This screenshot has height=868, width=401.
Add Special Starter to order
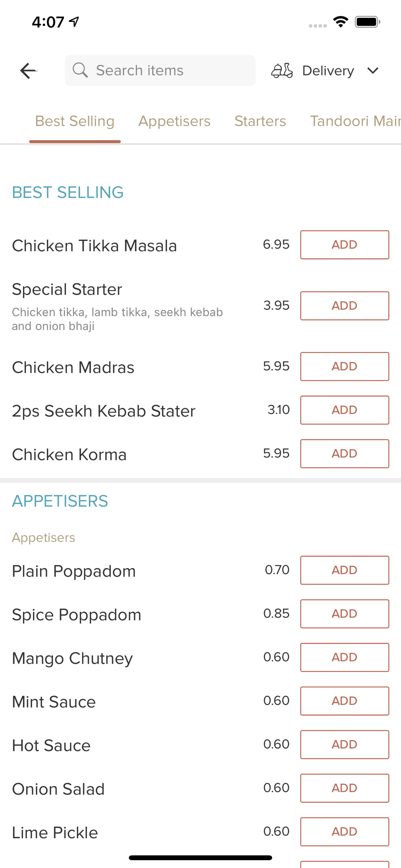345,306
